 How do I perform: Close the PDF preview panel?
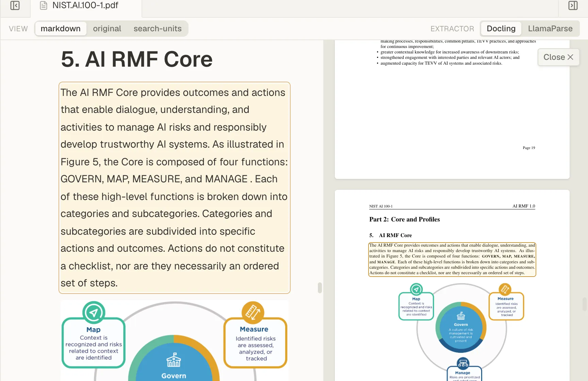[558, 57]
